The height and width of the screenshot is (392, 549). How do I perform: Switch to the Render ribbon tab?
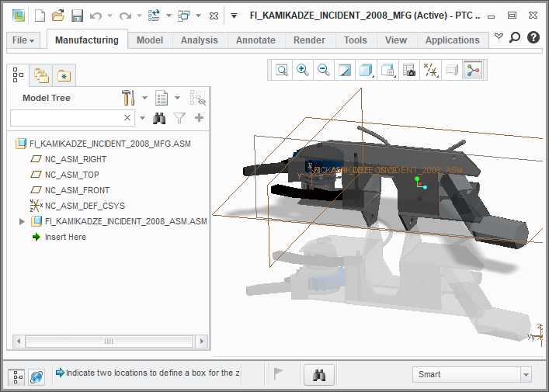coord(309,40)
